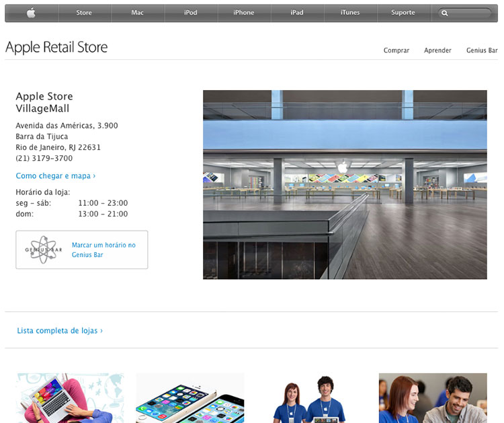This screenshot has width=504, height=423.
Task: Click 'Barra da Tijuca' text
Action: point(42,137)
